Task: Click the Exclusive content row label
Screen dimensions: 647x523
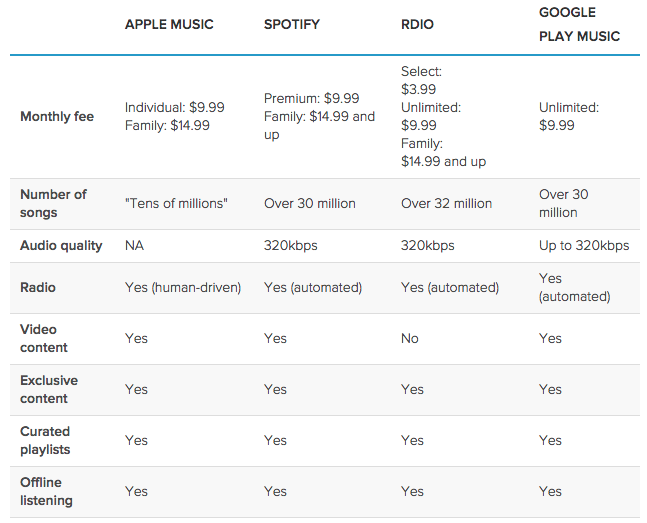Action: [x=49, y=389]
